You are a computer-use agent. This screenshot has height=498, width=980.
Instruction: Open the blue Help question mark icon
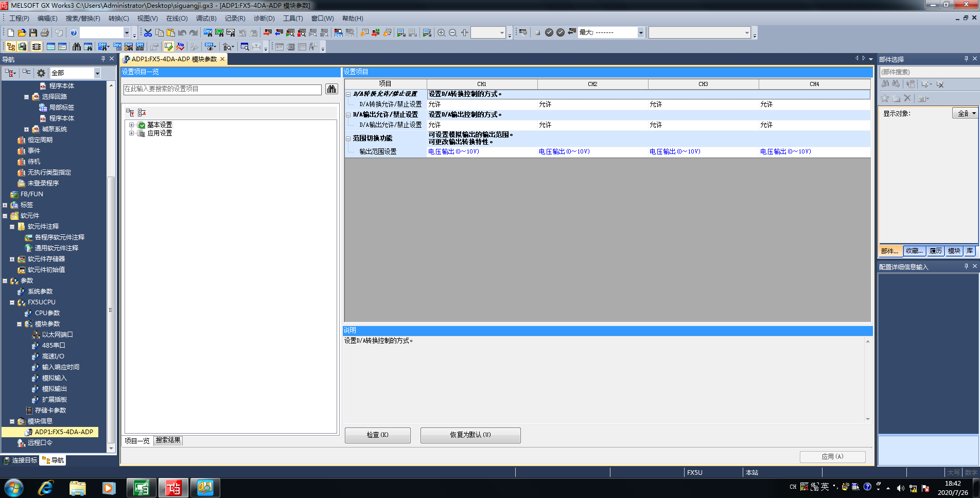[74, 32]
